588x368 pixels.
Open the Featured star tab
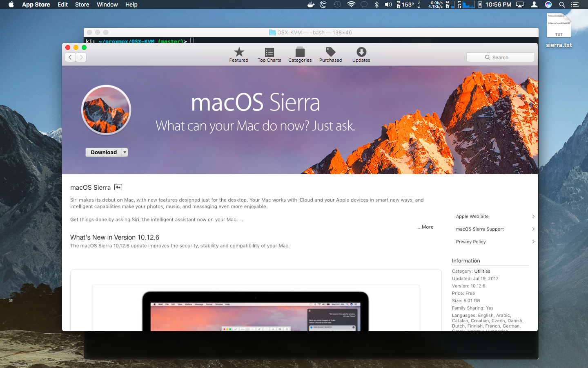(239, 55)
